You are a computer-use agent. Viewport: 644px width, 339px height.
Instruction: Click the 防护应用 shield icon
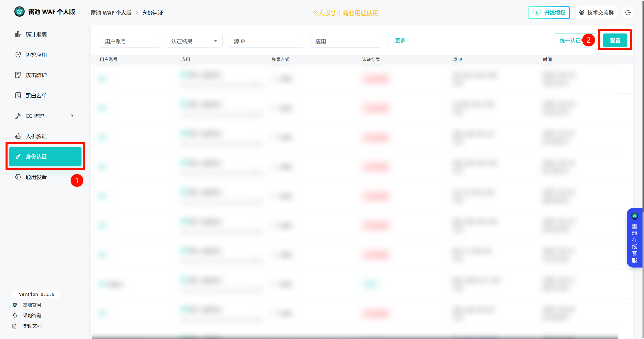point(18,55)
